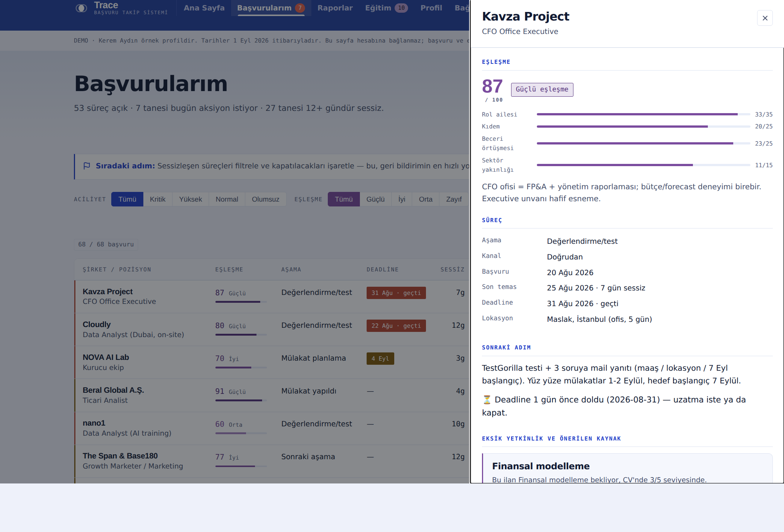The height and width of the screenshot is (532, 784).
Task: Filter urgency by Olumsuz
Action: (x=265, y=199)
